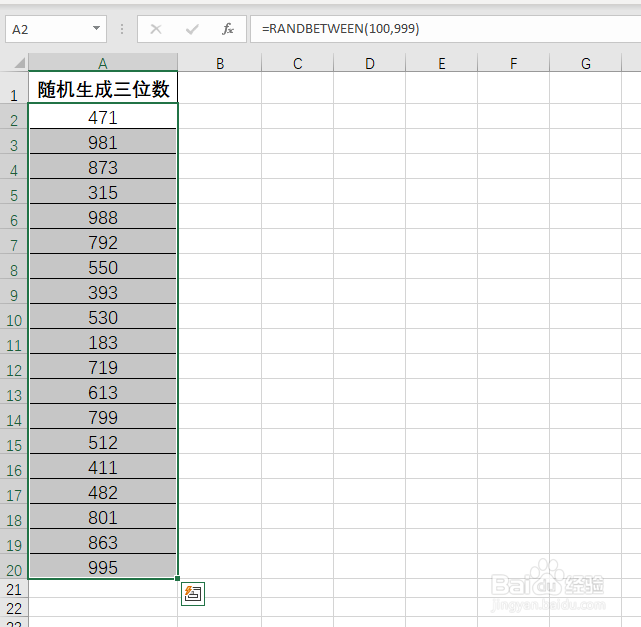Click the Insert Function fx icon

[x=228, y=29]
